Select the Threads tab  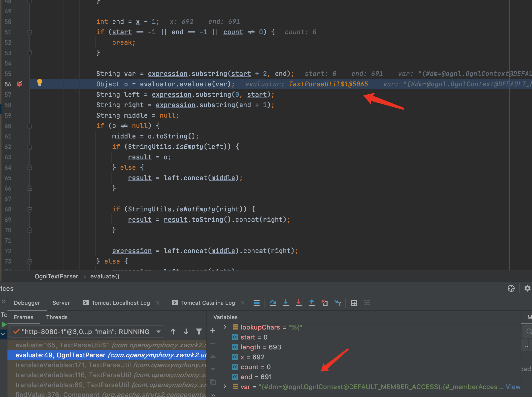click(x=57, y=317)
